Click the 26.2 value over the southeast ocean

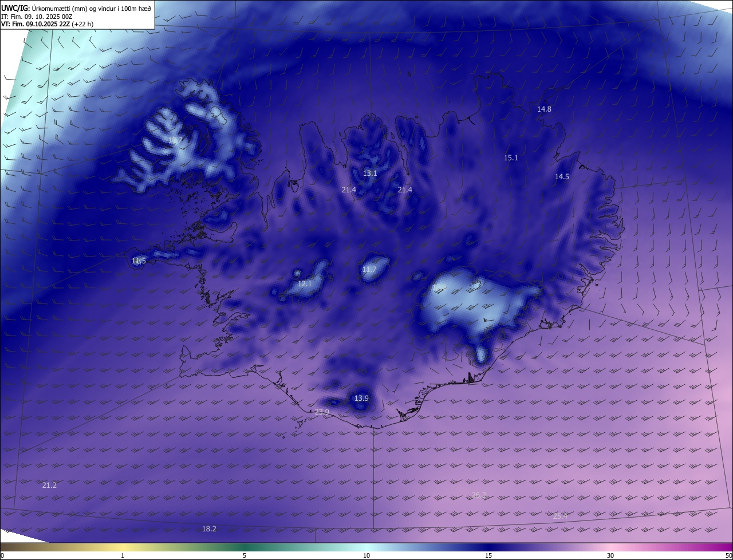[479, 495]
